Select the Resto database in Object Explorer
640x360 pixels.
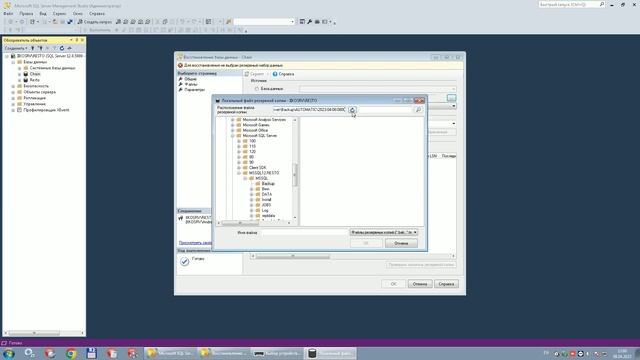pyautogui.click(x=35, y=80)
